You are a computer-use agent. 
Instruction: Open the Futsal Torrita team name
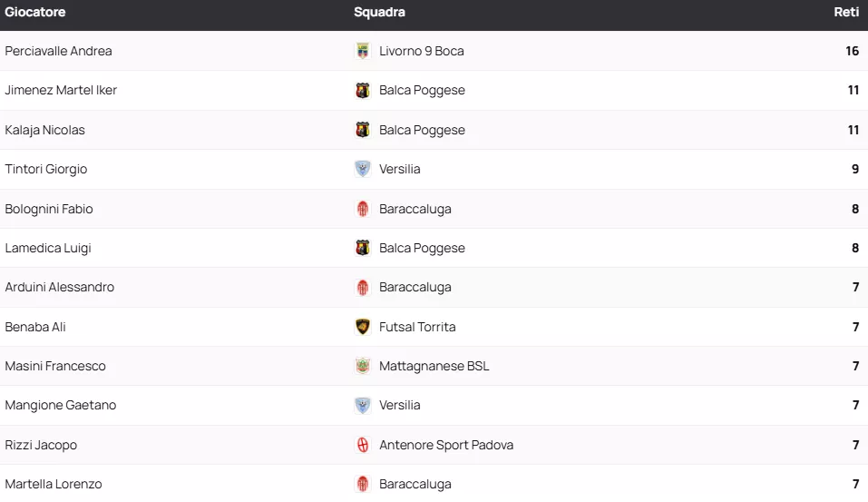coord(417,327)
